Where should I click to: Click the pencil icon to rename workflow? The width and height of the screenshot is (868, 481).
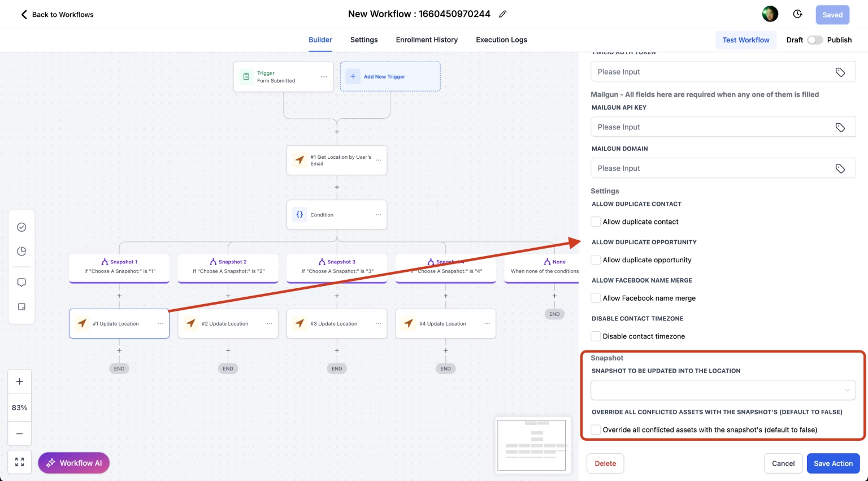[502, 14]
